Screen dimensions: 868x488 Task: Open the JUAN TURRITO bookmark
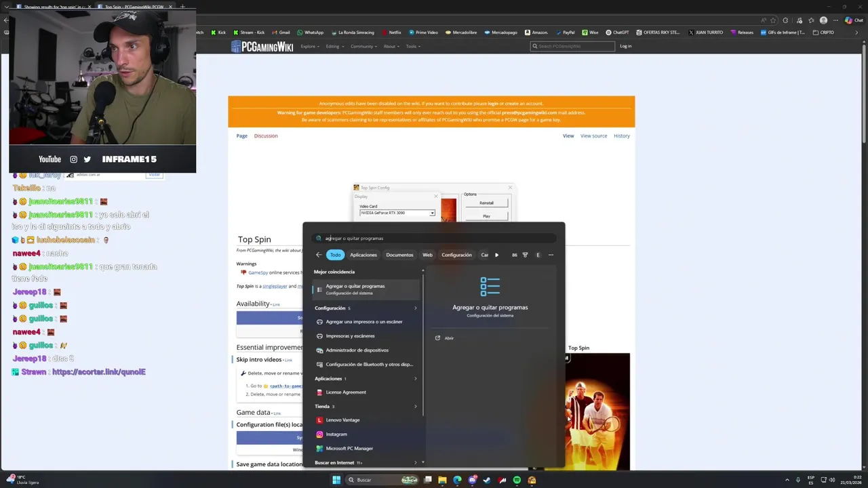[705, 33]
